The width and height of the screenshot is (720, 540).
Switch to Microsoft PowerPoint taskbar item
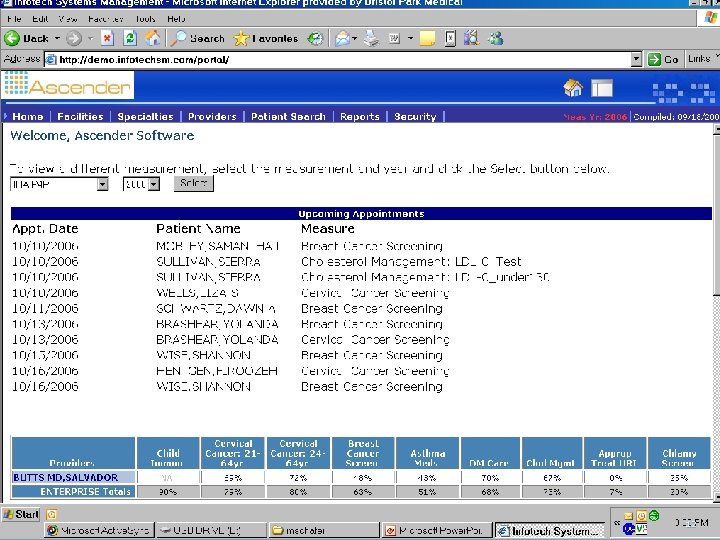click(x=436, y=530)
